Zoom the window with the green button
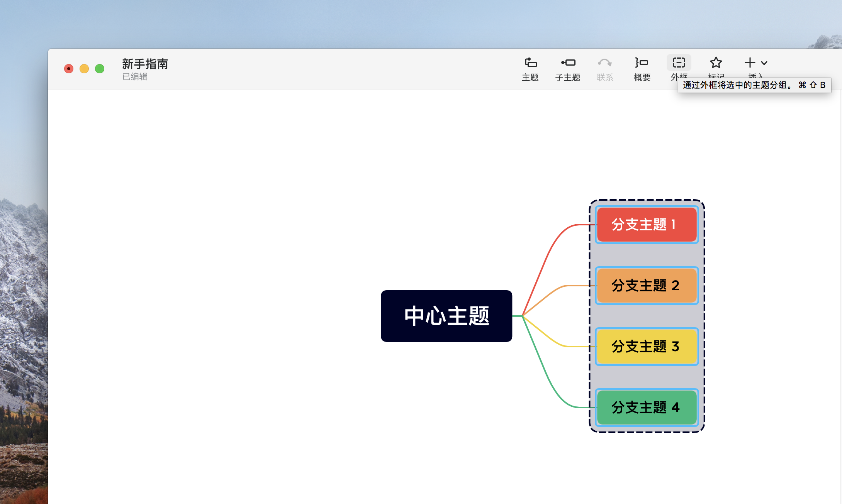The image size is (842, 504). [100, 69]
